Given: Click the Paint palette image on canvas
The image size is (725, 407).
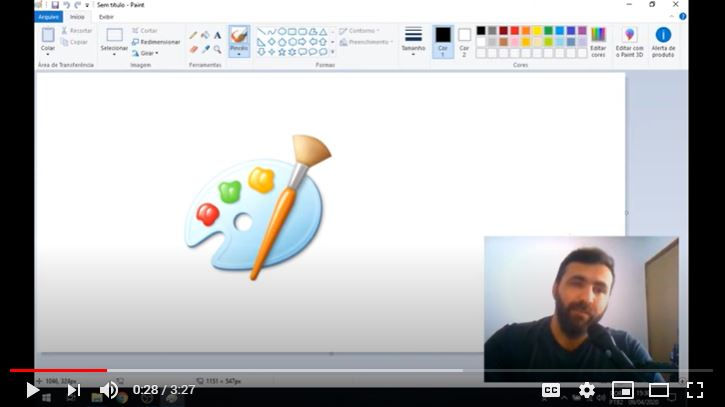Looking at the screenshot, I should [258, 208].
